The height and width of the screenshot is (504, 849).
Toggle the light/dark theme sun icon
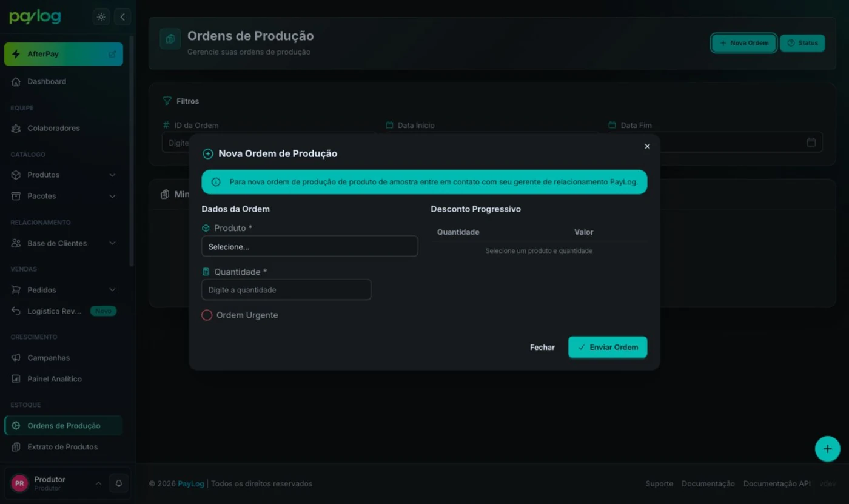click(x=101, y=17)
